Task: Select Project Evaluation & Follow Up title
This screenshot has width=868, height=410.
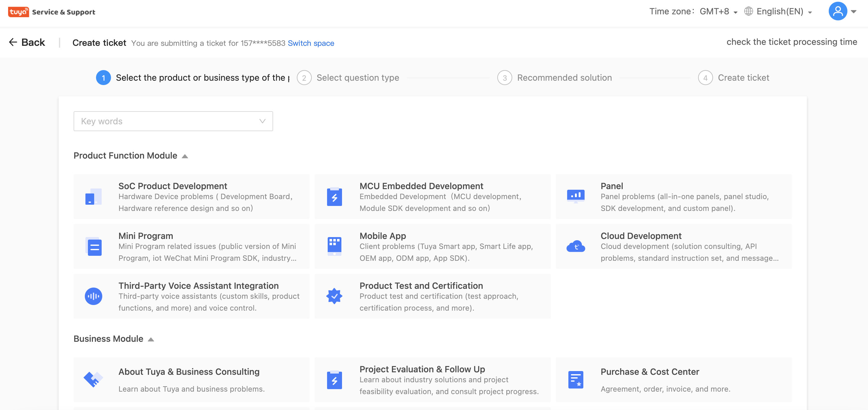Action: coord(422,369)
